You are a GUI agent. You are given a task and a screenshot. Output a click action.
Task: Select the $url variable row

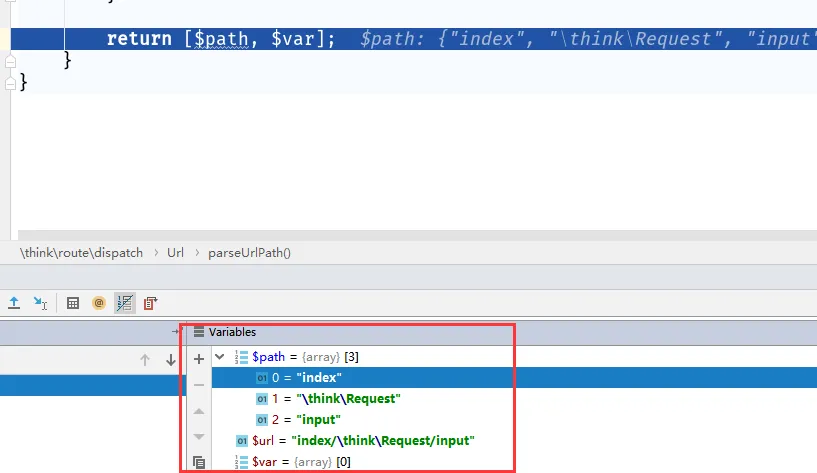[x=370, y=440]
